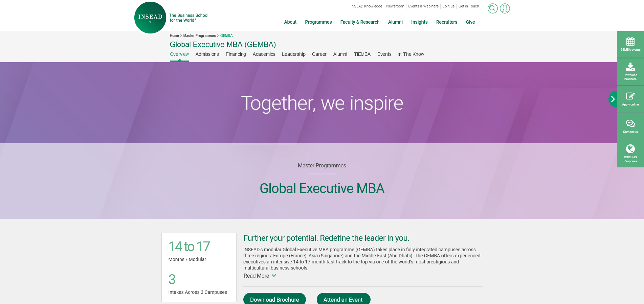Click the user account profile icon
The image size is (644, 304).
[505, 8]
